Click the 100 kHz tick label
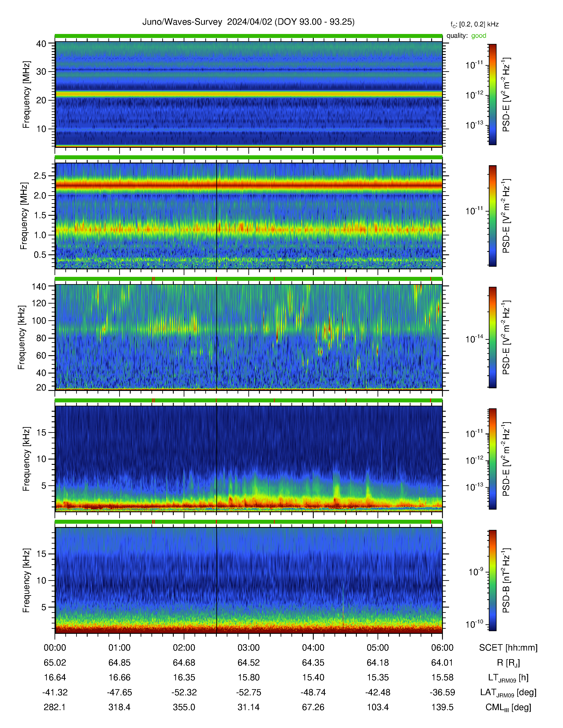Image resolution: width=563 pixels, height=728 pixels. [x=39, y=321]
